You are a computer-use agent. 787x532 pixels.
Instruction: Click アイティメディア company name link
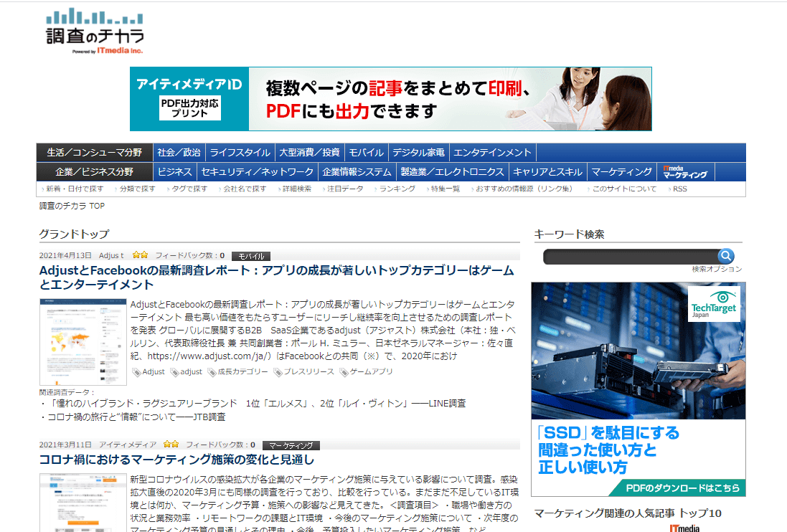click(x=128, y=445)
